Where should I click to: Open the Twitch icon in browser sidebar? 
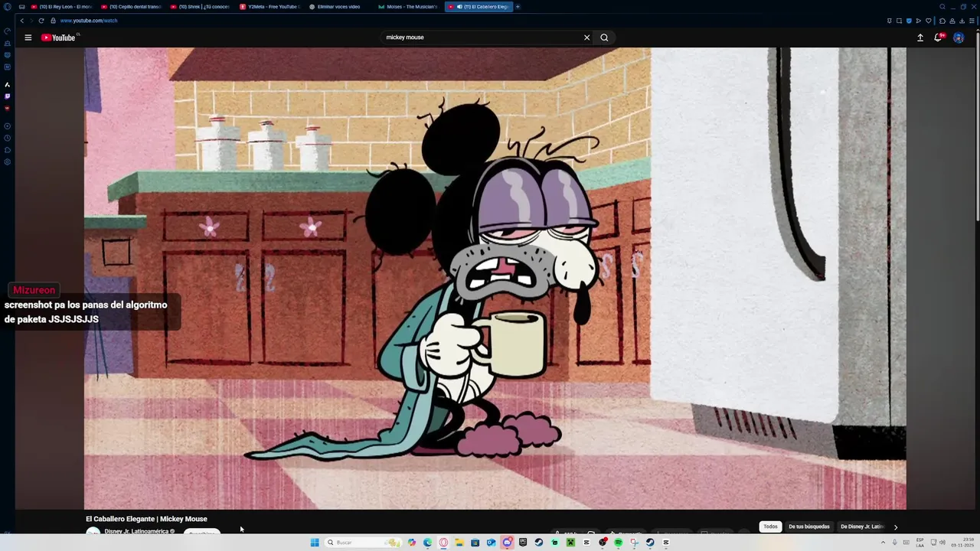(x=8, y=96)
